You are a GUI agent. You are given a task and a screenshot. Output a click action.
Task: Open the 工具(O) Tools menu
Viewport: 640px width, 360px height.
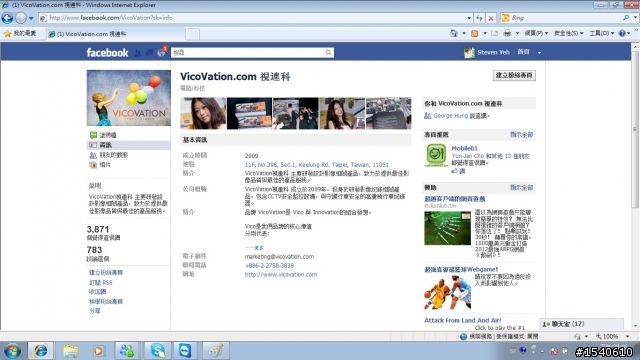601,33
